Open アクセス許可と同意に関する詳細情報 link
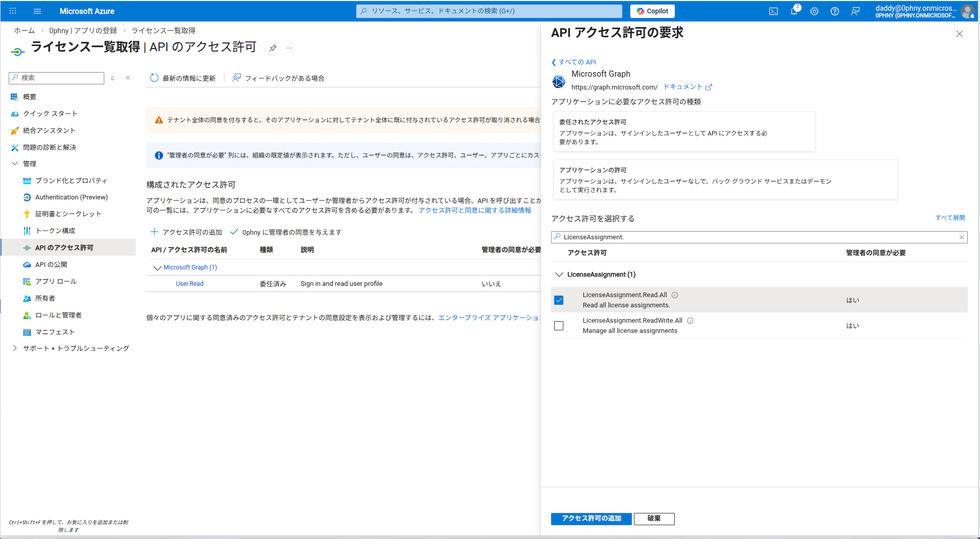980x539 pixels. 475,210
